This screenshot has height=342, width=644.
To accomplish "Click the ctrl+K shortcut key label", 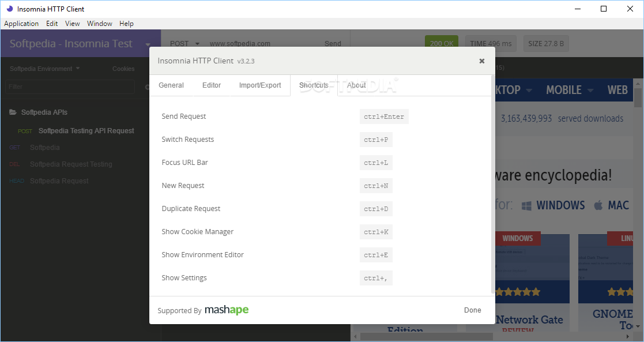I will tap(376, 232).
